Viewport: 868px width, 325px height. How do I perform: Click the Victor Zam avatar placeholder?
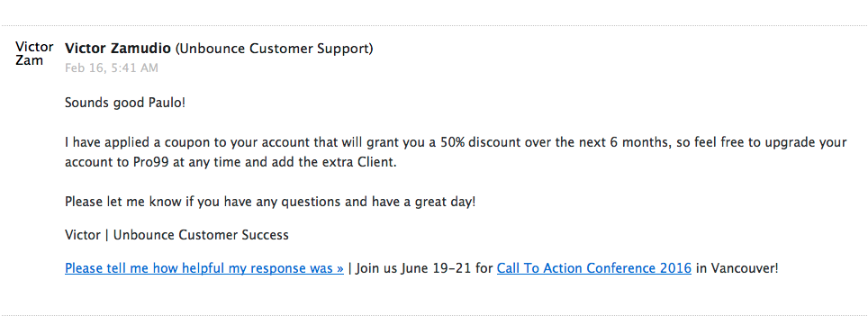pos(34,53)
